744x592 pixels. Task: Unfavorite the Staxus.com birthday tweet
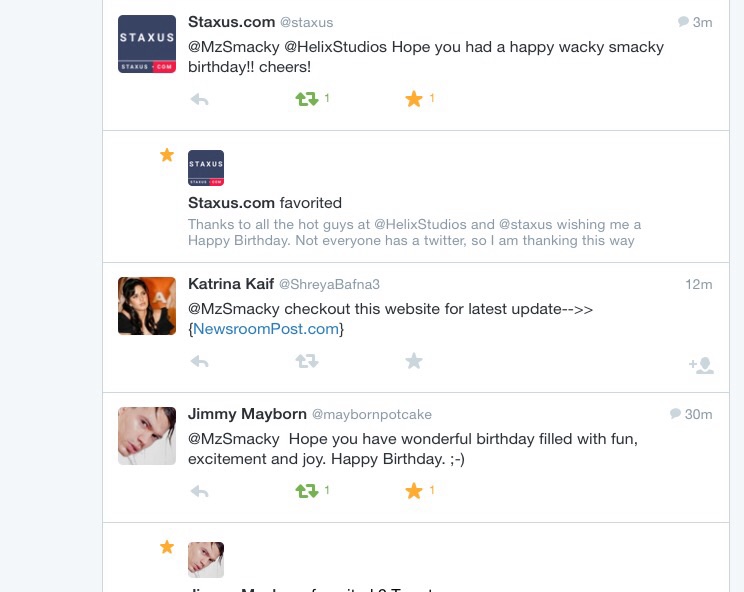tap(414, 99)
